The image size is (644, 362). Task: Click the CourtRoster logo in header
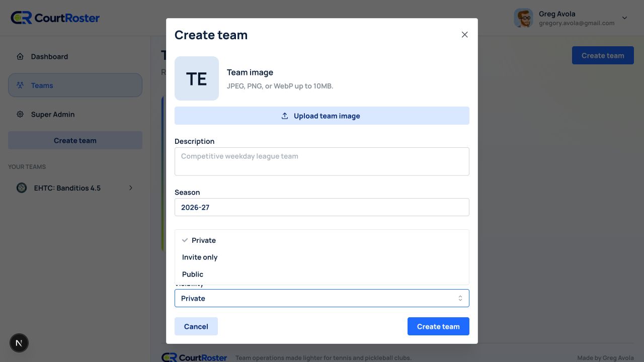[x=55, y=18]
